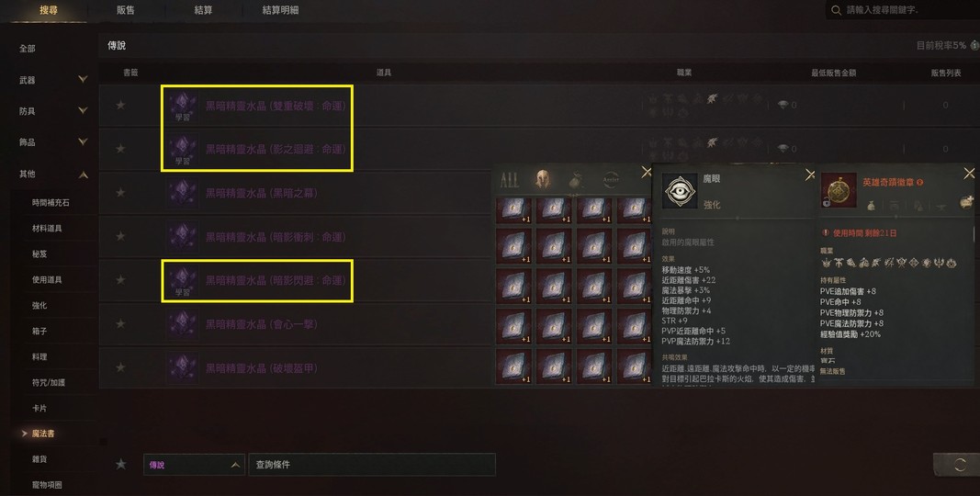Toggle favorite star on 黑暗精靈水晶 (黑暗之幕) row
The height and width of the screenshot is (496, 980).
(120, 192)
